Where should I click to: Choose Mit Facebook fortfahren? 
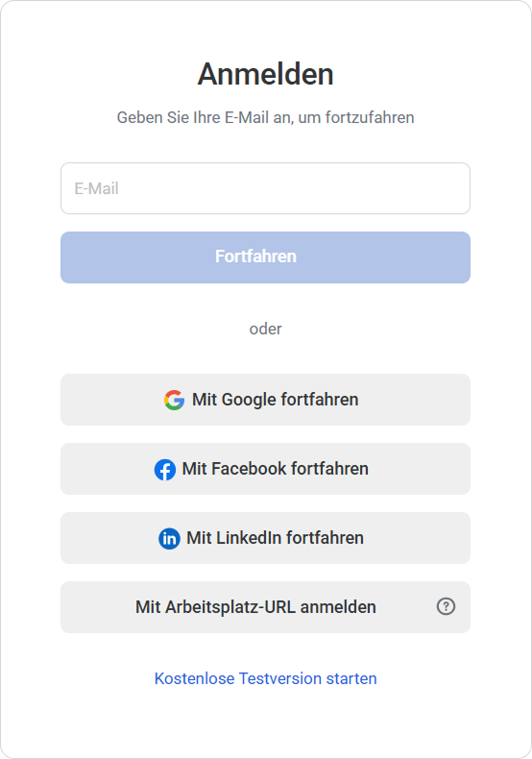click(265, 469)
